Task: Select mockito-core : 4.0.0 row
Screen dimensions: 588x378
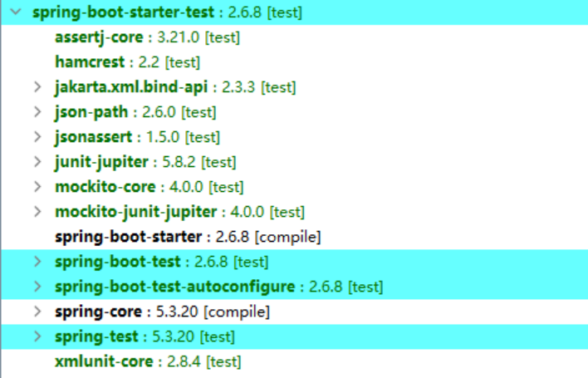Action: (x=295, y=187)
